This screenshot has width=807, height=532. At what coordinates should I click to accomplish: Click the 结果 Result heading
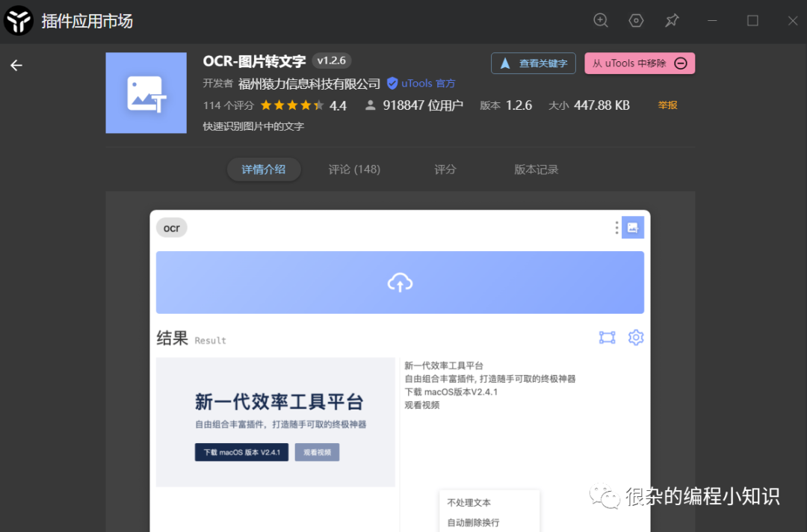point(191,338)
